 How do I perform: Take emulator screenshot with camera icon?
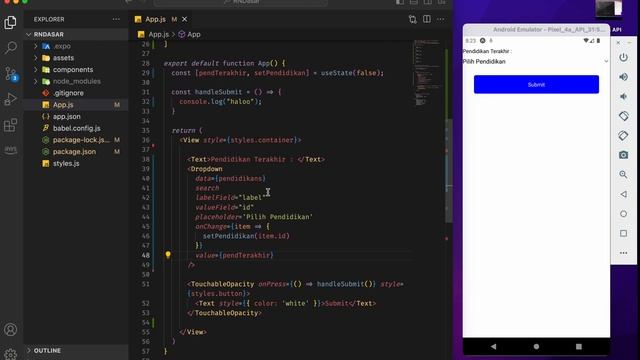(623, 155)
